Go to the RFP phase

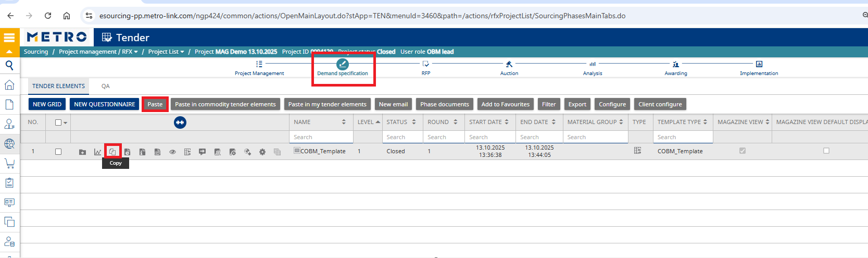click(426, 68)
